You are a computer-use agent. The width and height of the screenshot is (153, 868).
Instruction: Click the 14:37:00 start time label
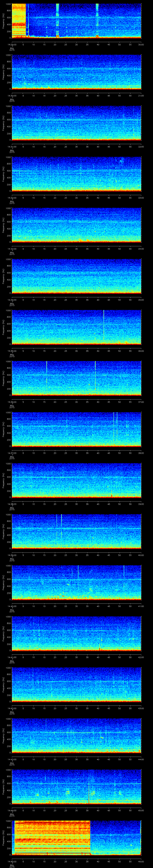(12, 453)
